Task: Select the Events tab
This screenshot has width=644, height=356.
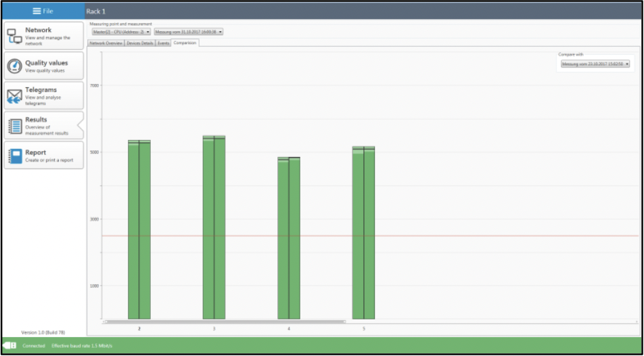Action: click(163, 43)
